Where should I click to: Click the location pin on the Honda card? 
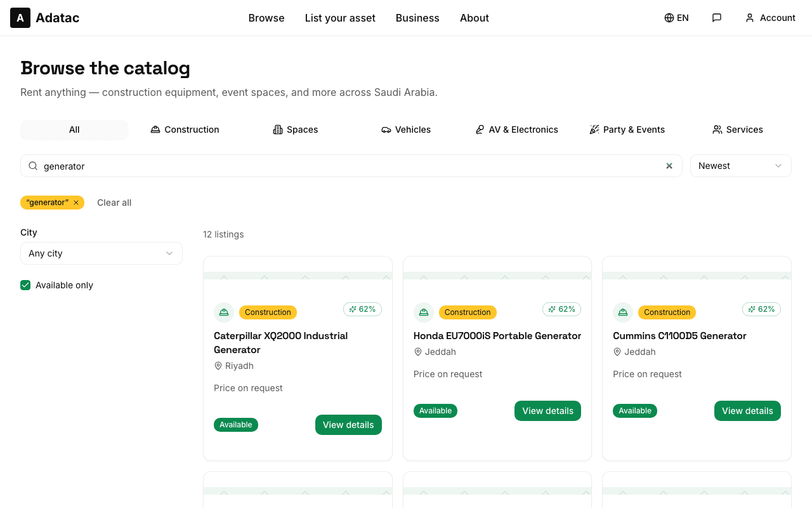click(x=418, y=352)
